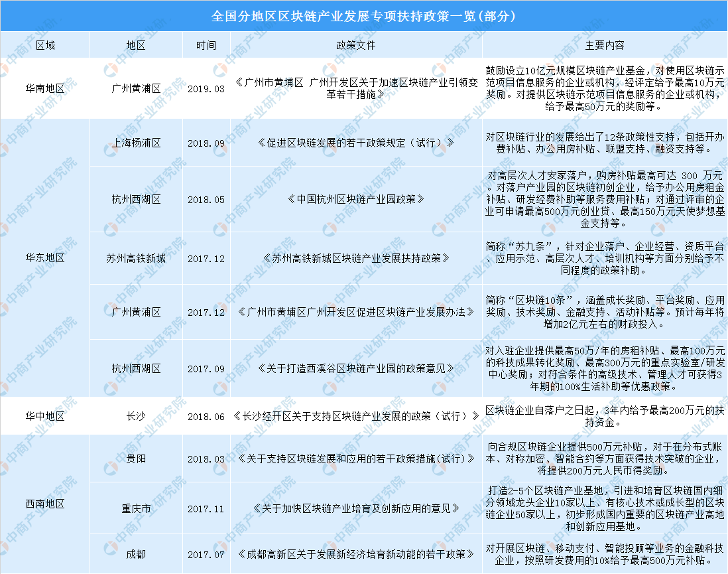Image resolution: width=728 pixels, height=574 pixels.
Task: Click the 2018.06 date cell
Action: pyautogui.click(x=206, y=417)
